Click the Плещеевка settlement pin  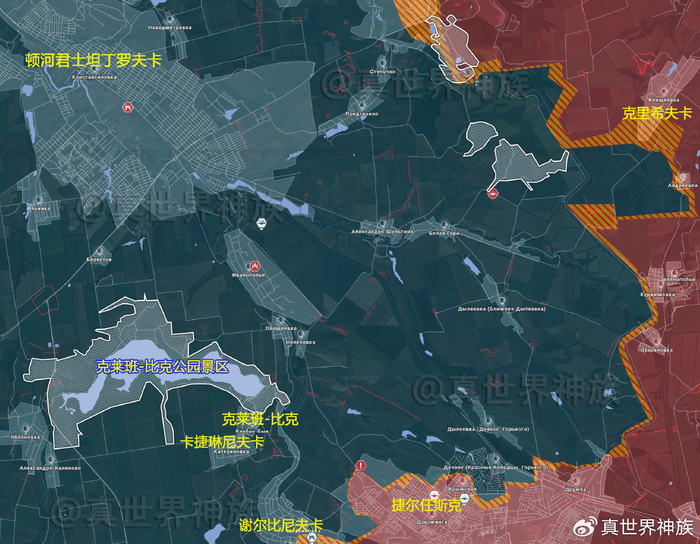pyautogui.click(x=281, y=320)
